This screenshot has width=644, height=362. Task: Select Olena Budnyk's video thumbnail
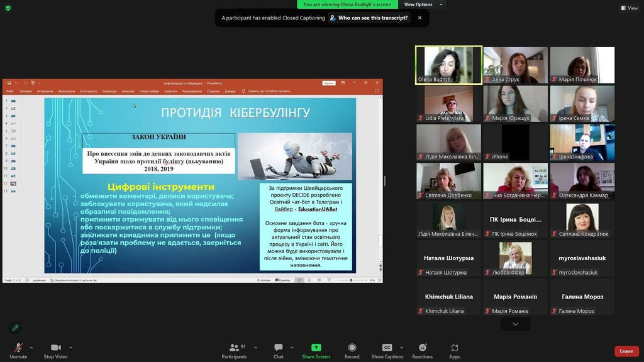pyautogui.click(x=448, y=65)
